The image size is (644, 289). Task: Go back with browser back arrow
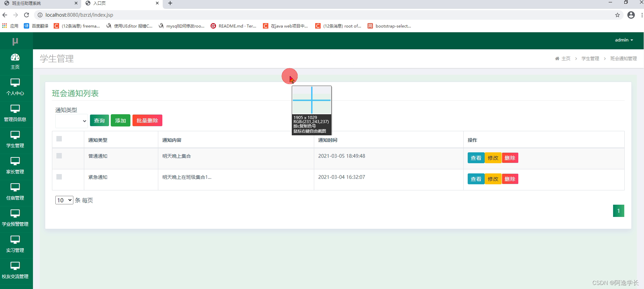point(5,15)
